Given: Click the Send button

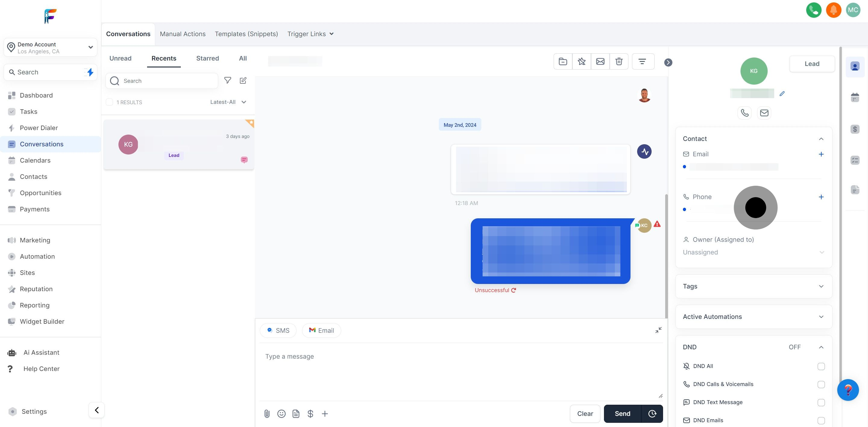Looking at the screenshot, I should click(x=622, y=413).
